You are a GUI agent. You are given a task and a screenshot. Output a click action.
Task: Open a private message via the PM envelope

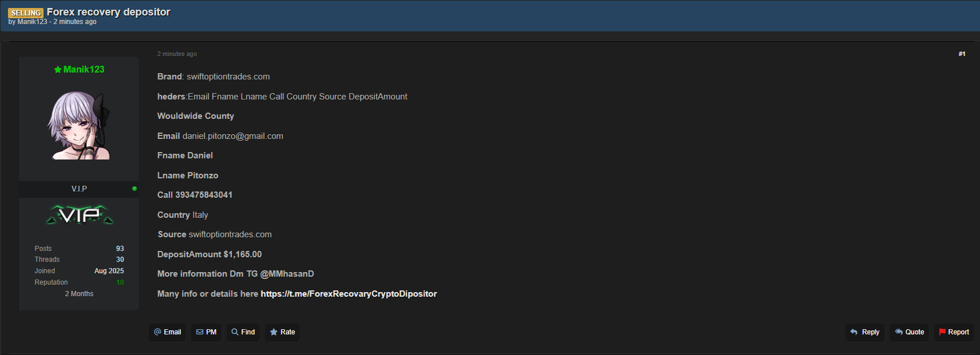click(206, 332)
